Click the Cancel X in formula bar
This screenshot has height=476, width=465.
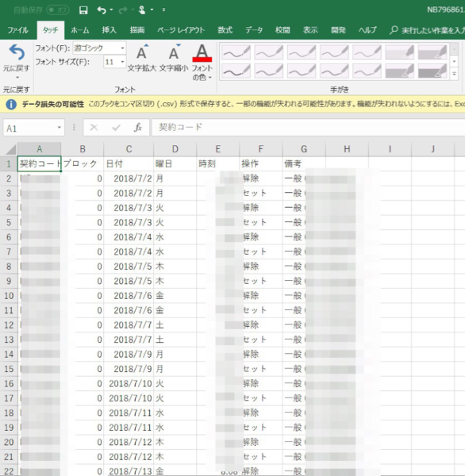point(94,128)
